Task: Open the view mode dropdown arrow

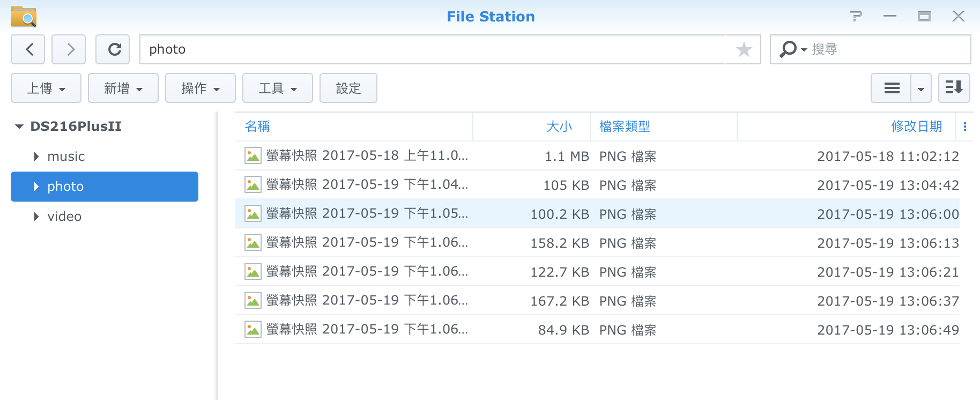Action: (x=920, y=88)
